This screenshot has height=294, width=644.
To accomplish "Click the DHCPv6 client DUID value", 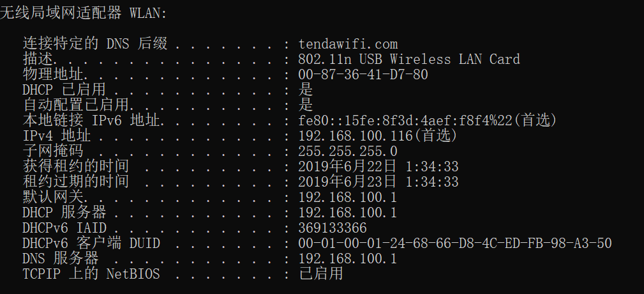I will (455, 244).
